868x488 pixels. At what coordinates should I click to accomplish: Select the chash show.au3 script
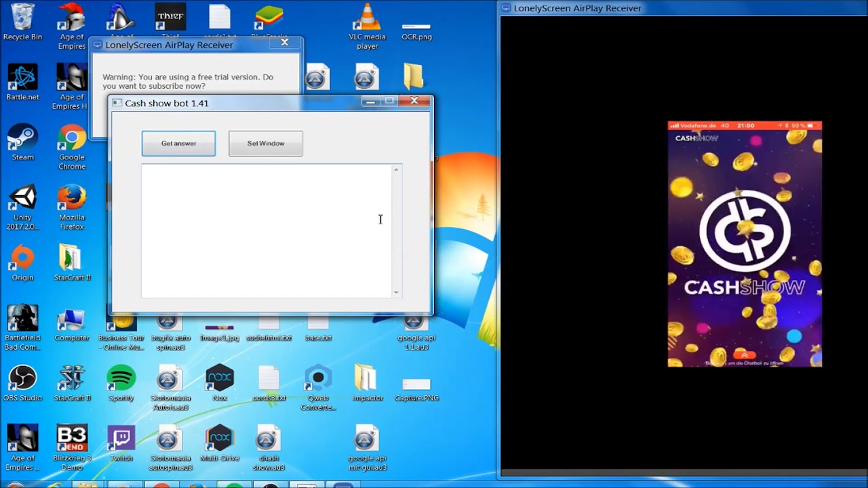pos(269,448)
